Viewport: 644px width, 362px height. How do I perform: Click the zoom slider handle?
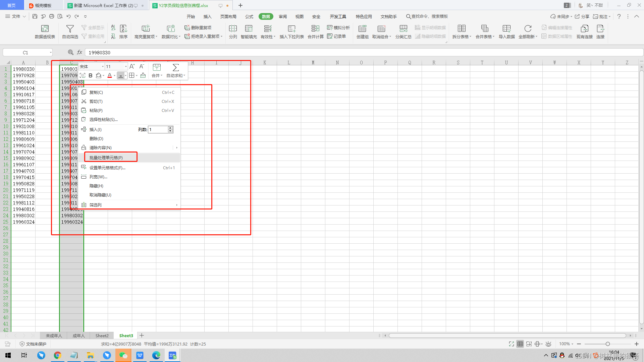click(x=607, y=344)
